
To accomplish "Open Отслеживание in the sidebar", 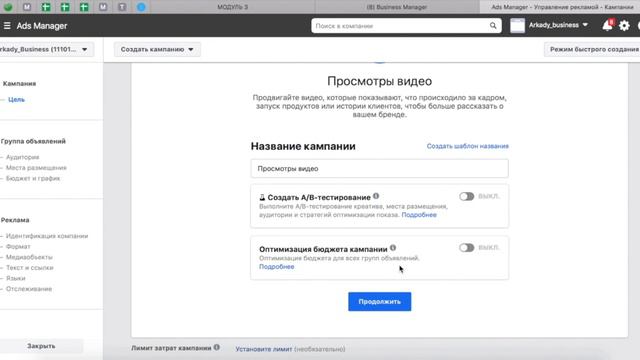I will [29, 289].
